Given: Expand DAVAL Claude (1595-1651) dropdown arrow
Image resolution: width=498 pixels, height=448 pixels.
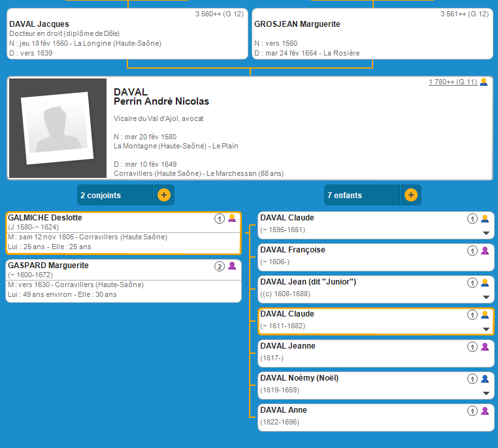Looking at the screenshot, I should [486, 233].
